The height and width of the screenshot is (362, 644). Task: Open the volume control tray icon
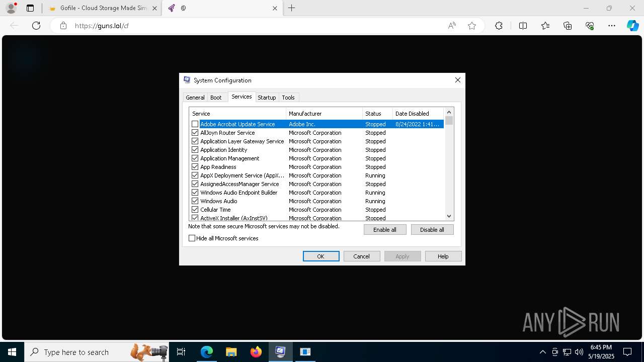[x=579, y=352]
